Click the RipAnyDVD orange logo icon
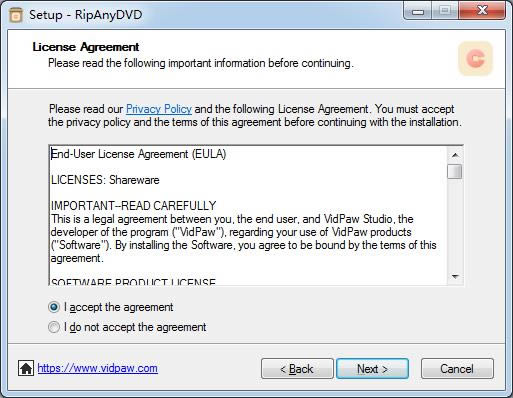The width and height of the screenshot is (513, 398). coord(475,59)
